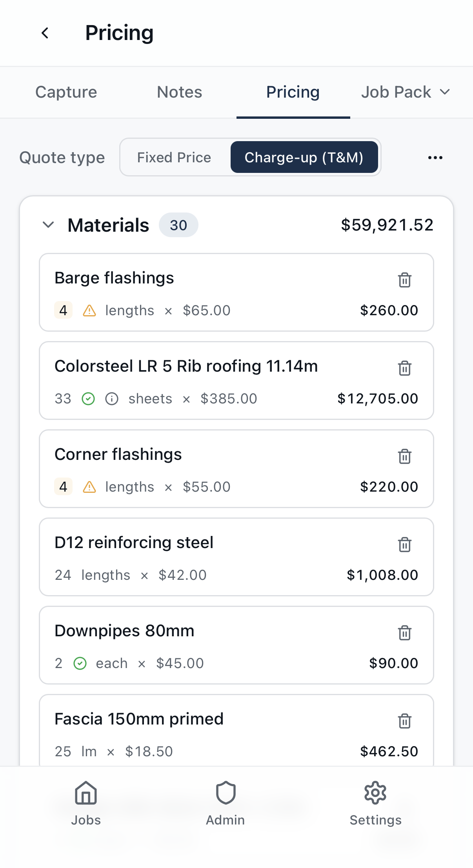
Task: Delete the Colorsteel LR 5 Rib roofing item
Action: pos(404,368)
